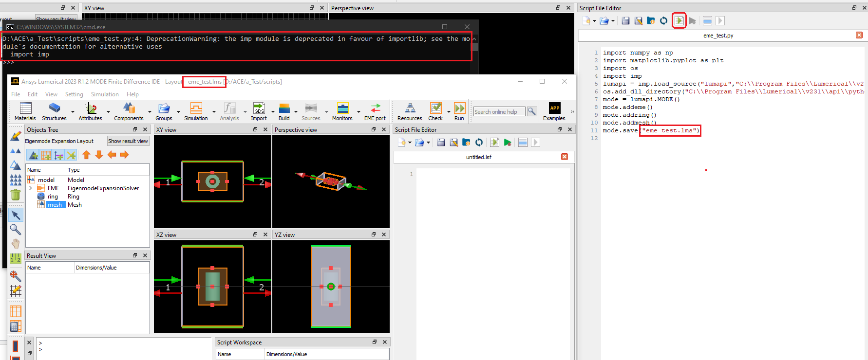Open the Structures dropdown arrow
The height and width of the screenshot is (360, 868).
tap(73, 111)
